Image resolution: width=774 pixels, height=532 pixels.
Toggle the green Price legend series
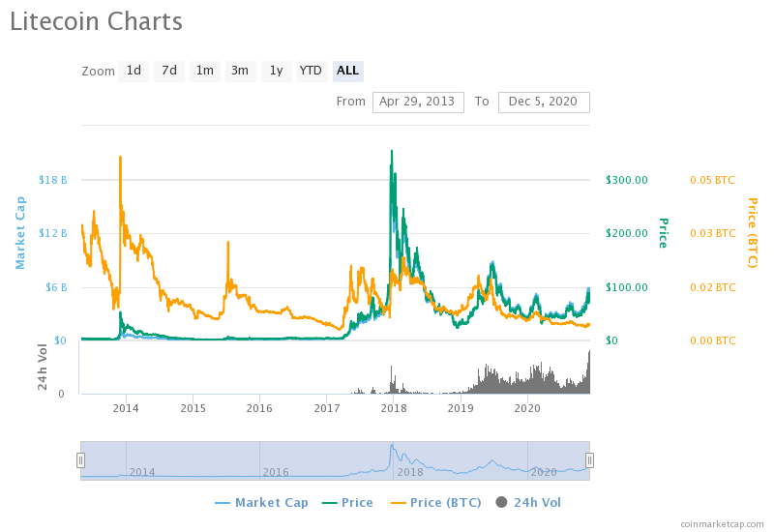point(347,502)
